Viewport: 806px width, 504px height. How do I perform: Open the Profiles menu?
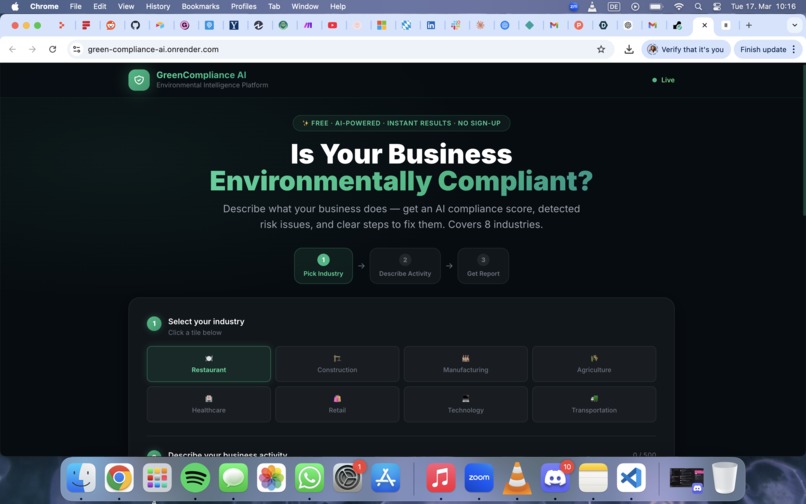244,6
